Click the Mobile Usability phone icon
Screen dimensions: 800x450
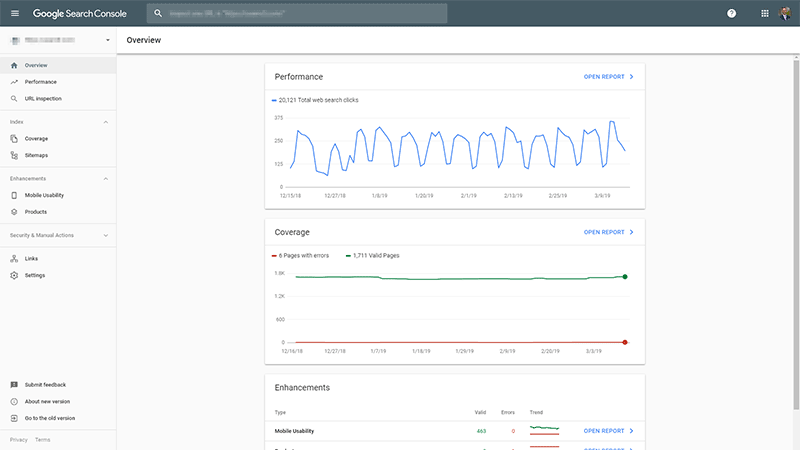tap(14, 195)
